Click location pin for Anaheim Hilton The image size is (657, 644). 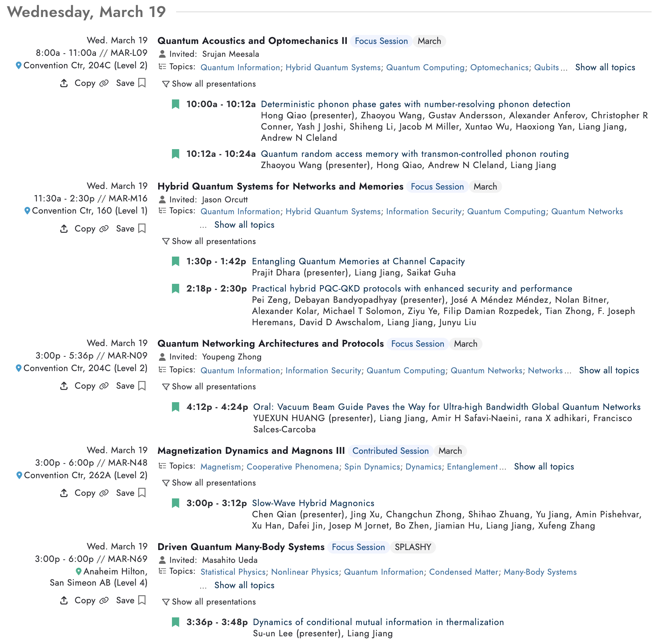point(79,572)
